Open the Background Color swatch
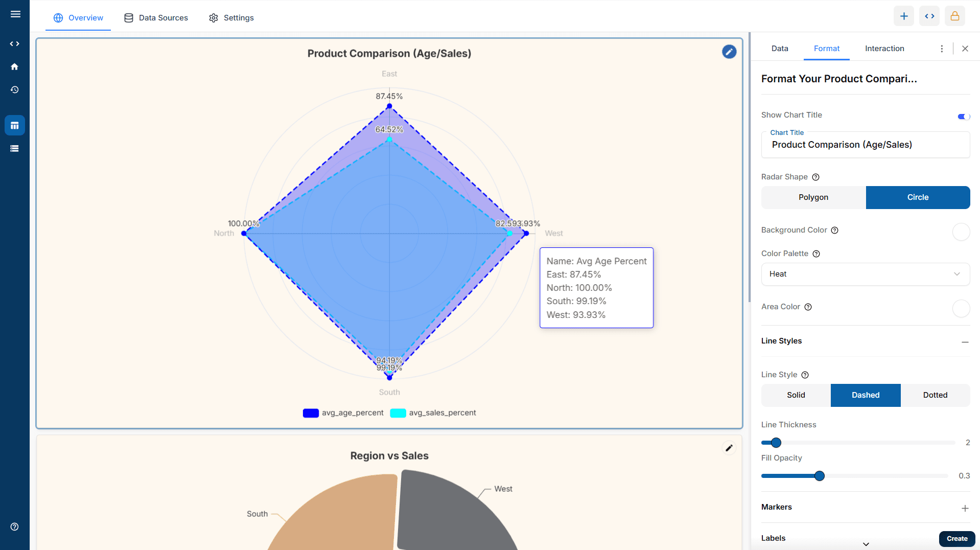The width and height of the screenshot is (980, 550). click(x=961, y=232)
